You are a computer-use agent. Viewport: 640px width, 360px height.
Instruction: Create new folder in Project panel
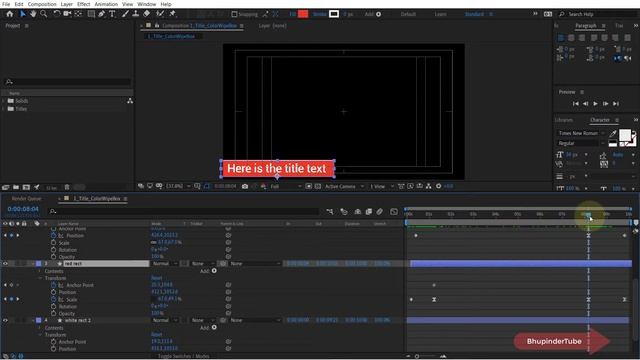tap(16, 187)
